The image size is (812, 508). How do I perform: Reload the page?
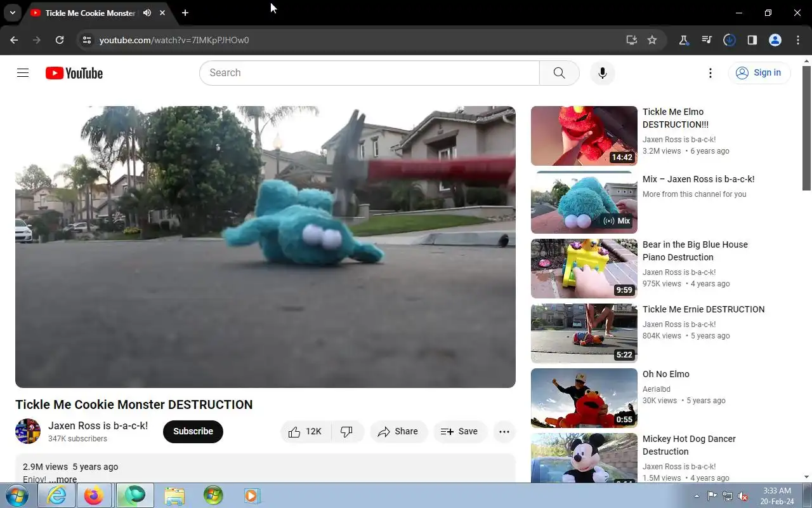pyautogui.click(x=60, y=40)
